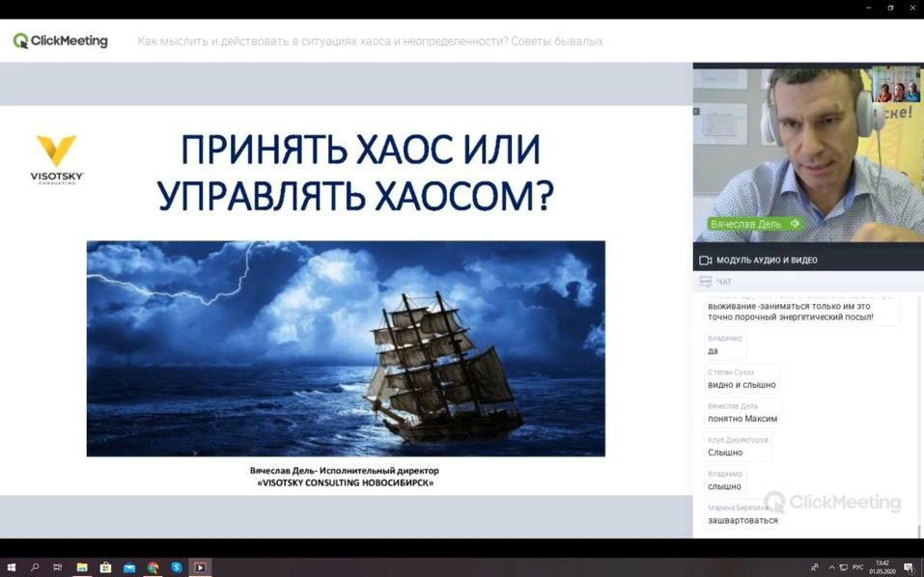Click the speech-bubble icon next to ЧАТ label
This screenshot has height=577, width=924.
[x=704, y=281]
